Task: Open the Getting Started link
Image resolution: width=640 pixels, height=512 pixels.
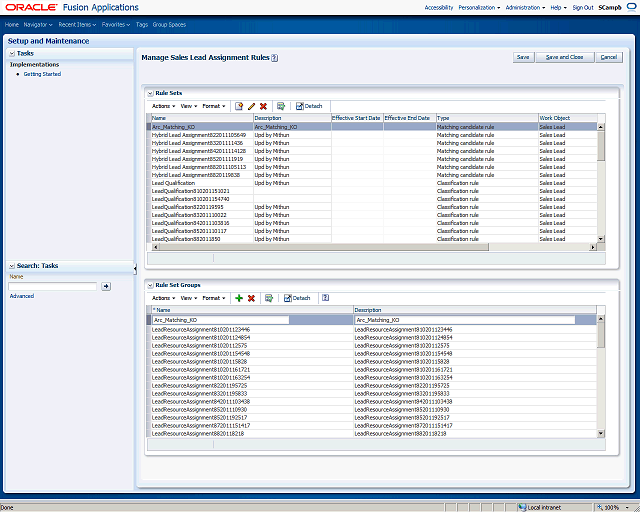Action: coord(42,74)
